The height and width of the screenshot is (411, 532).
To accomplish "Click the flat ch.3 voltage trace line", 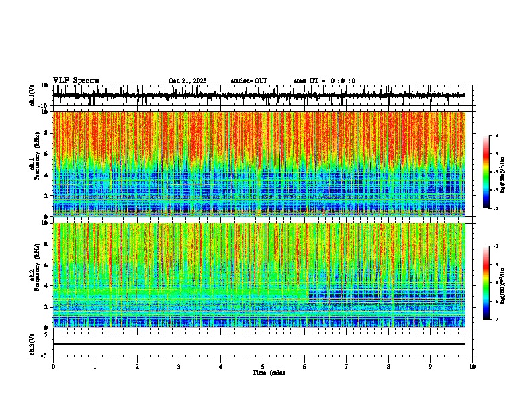I will click(x=259, y=344).
